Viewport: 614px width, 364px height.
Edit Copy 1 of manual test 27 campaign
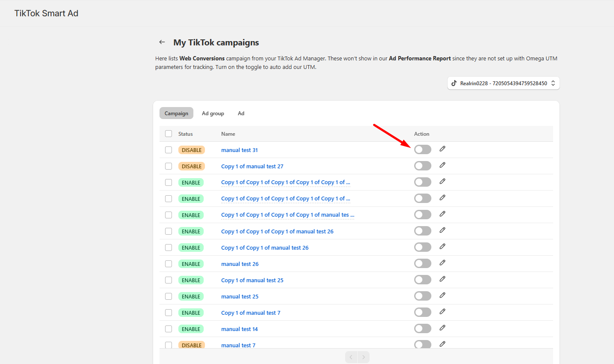pos(442,165)
